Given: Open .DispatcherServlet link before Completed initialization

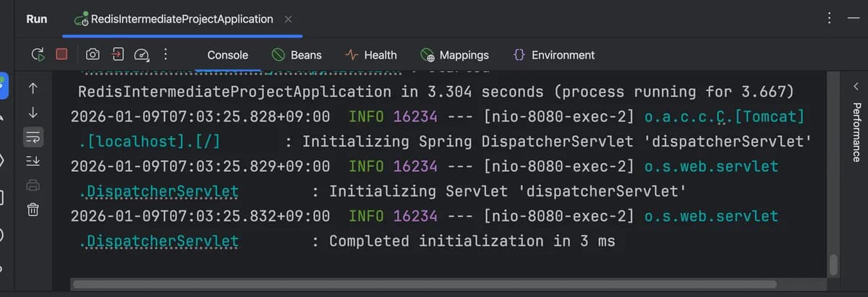Looking at the screenshot, I should click(159, 241).
